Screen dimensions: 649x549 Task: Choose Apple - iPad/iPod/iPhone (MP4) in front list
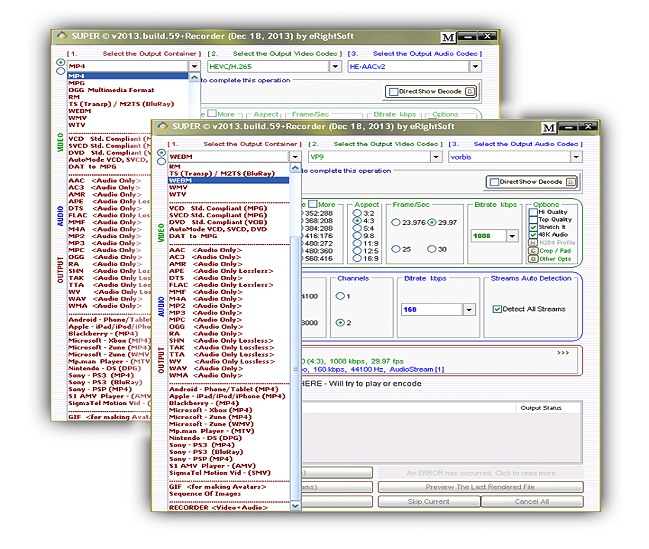coord(227,396)
